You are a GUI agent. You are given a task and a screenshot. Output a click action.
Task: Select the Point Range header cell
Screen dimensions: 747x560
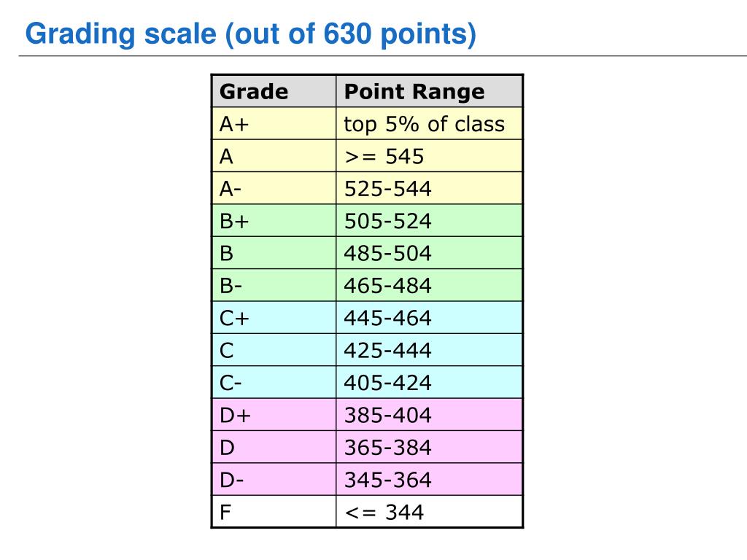tap(429, 91)
